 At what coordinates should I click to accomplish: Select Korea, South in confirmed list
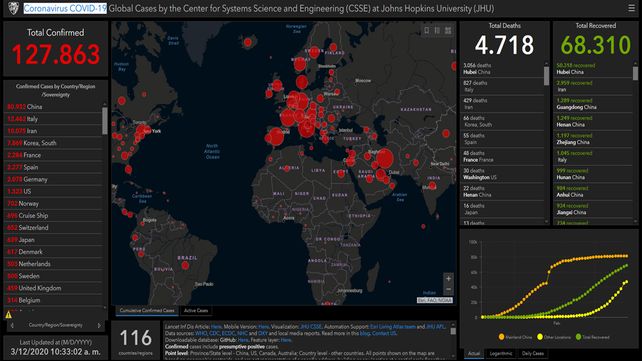pyautogui.click(x=53, y=143)
